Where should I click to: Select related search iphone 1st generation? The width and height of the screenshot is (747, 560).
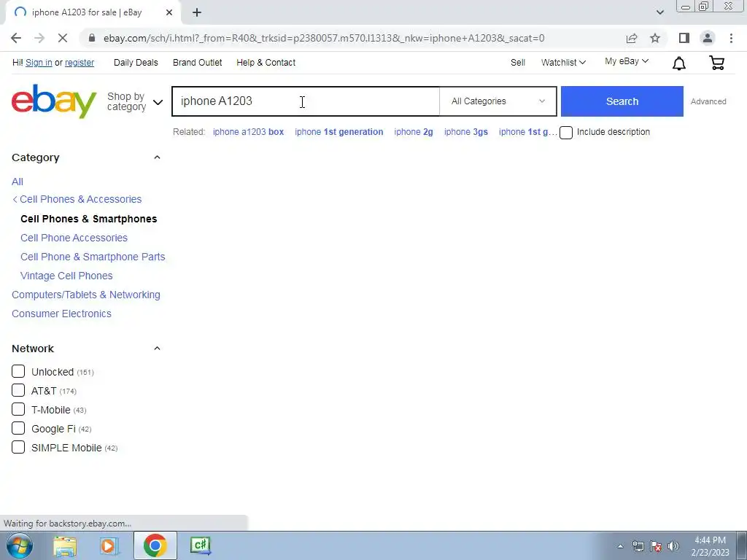coord(338,132)
